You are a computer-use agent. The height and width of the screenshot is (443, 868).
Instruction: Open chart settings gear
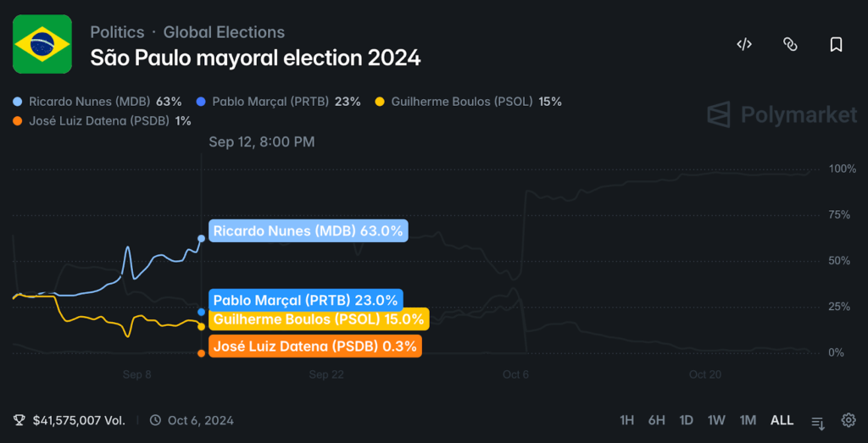[x=848, y=420]
